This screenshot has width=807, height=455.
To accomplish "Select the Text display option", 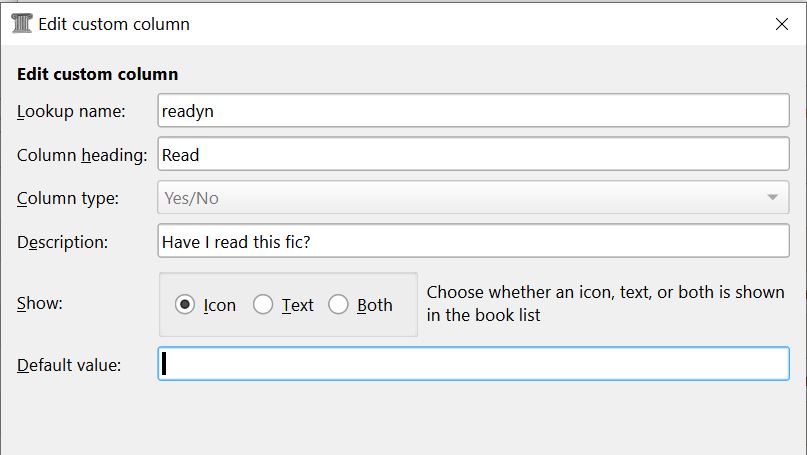I will pos(263,305).
